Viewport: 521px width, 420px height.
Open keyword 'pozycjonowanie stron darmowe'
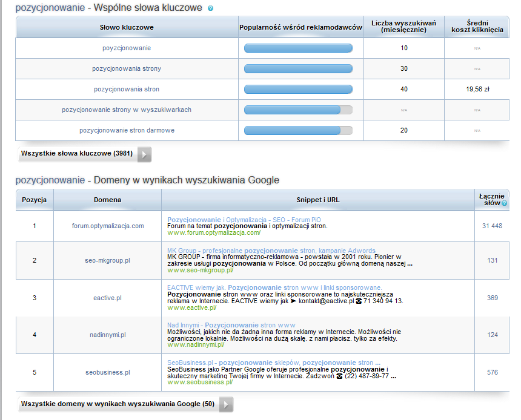click(x=127, y=130)
